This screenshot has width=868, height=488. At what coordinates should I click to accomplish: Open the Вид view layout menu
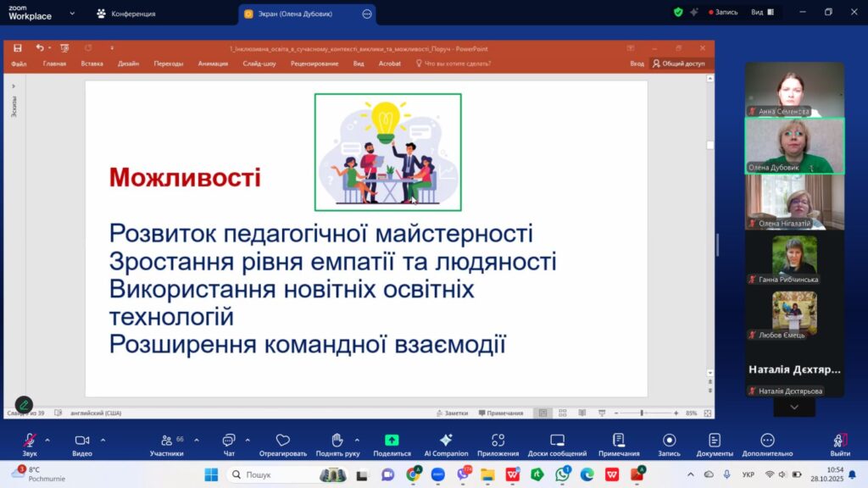point(763,12)
